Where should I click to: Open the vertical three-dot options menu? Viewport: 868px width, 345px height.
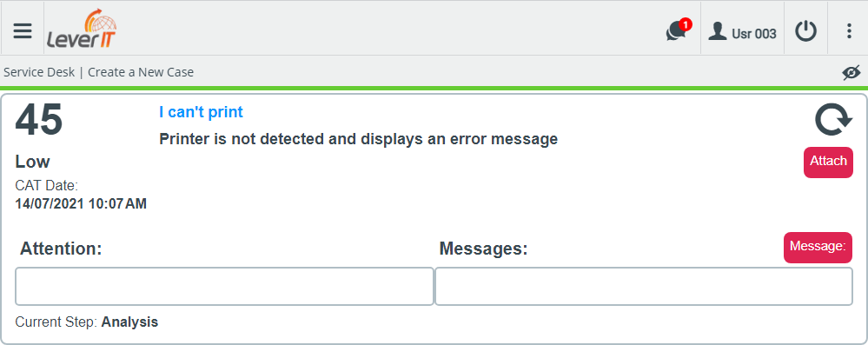[849, 31]
